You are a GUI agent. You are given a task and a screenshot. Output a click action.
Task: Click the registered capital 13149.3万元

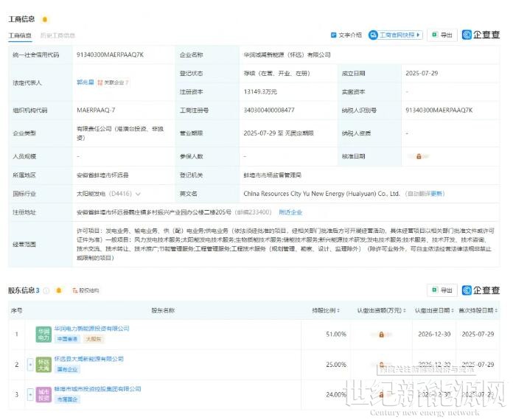pos(260,92)
